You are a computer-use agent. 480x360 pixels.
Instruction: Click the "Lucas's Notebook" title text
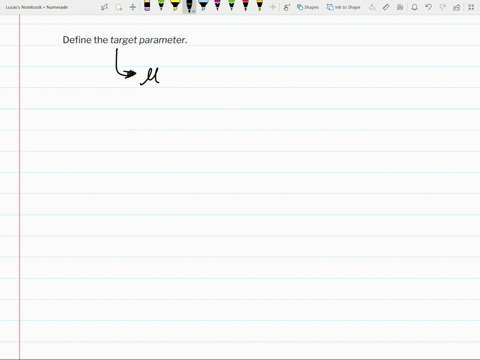[24, 7]
